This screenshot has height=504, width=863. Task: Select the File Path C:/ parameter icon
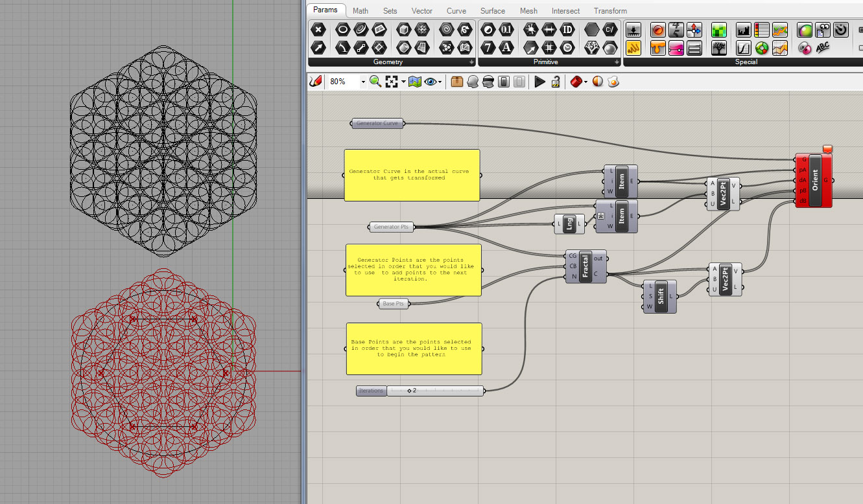(609, 29)
